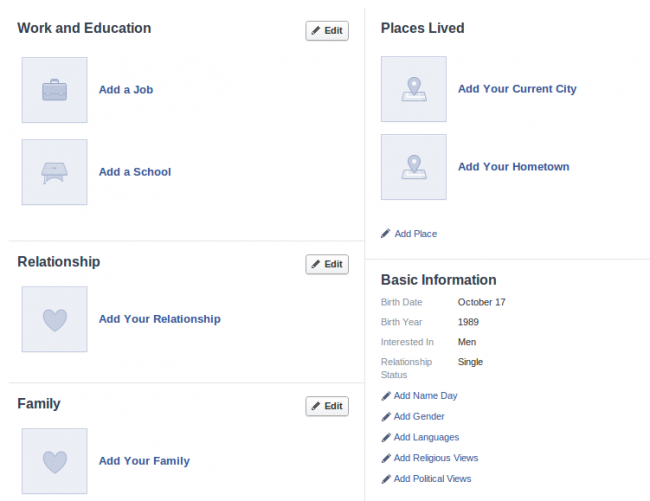Screen dimensions: 650x501
Task: Click the heart icon in Relationship section
Action: coord(54,319)
